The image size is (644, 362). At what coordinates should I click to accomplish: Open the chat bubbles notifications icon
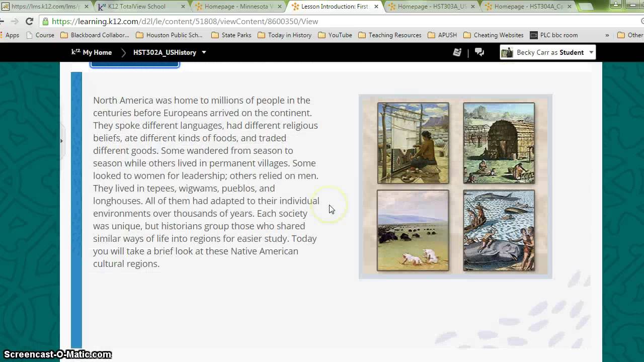(479, 52)
